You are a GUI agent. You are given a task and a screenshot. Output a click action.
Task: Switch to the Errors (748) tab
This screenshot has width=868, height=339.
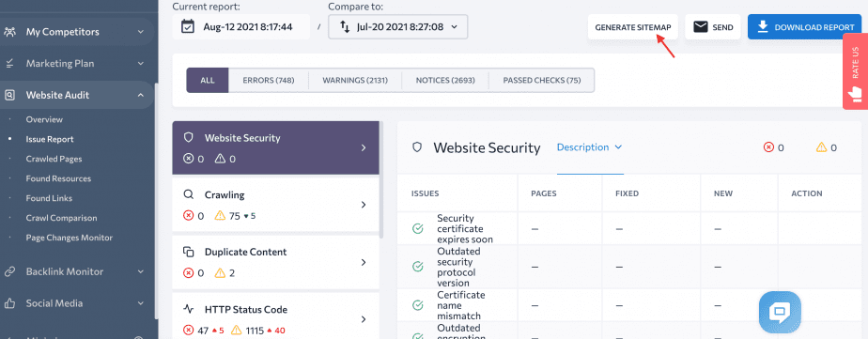(269, 80)
